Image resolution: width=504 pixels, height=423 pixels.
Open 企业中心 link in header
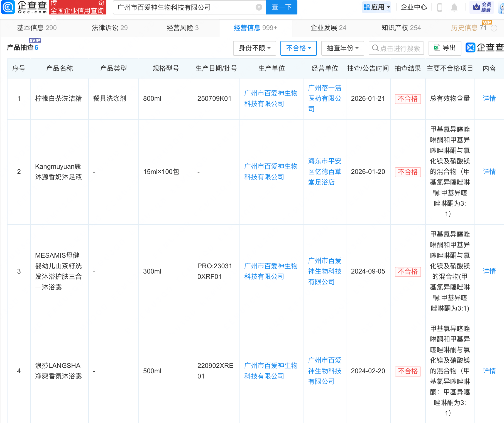pos(414,7)
